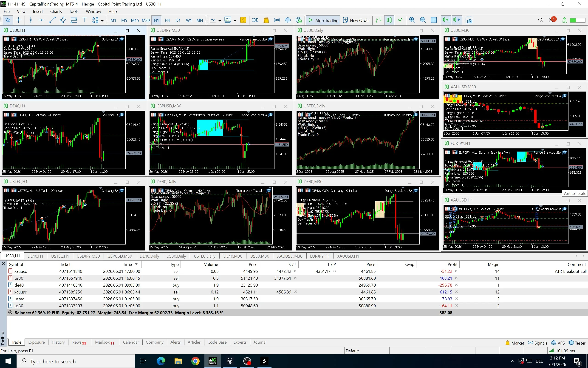This screenshot has width=588, height=368.
Task: Select the horizontal line drawing tool
Action: coord(41,20)
